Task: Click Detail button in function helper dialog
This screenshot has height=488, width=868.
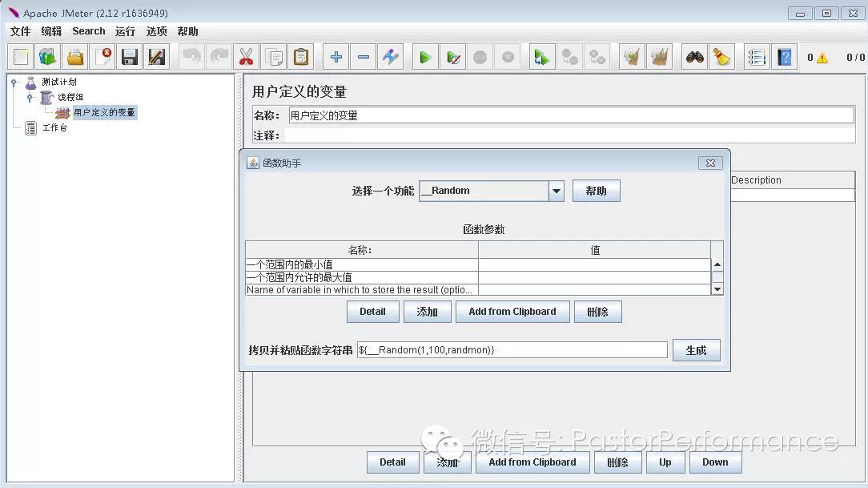Action: (x=372, y=312)
